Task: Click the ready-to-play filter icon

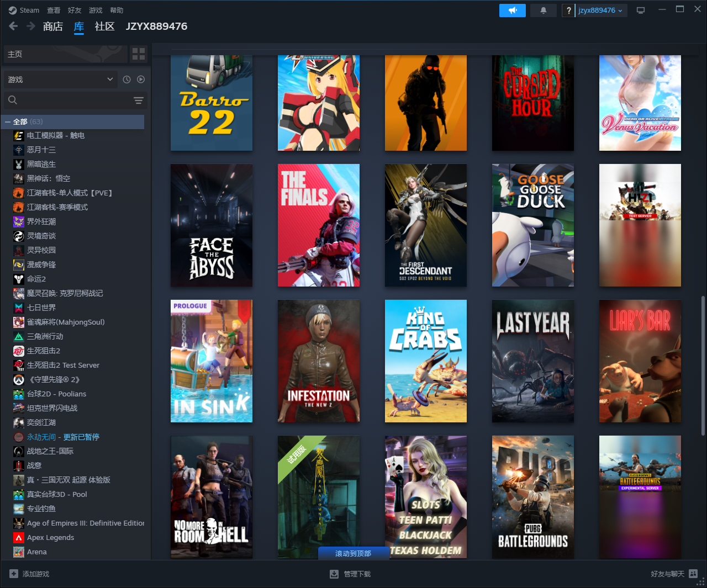Action: 141,80
